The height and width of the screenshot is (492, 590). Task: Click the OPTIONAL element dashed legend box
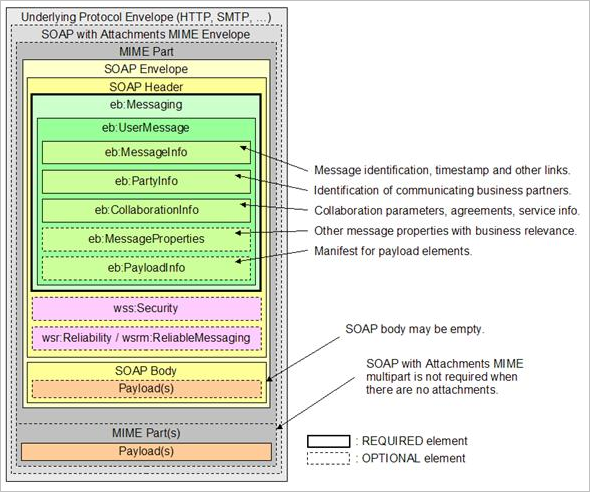[x=328, y=459]
